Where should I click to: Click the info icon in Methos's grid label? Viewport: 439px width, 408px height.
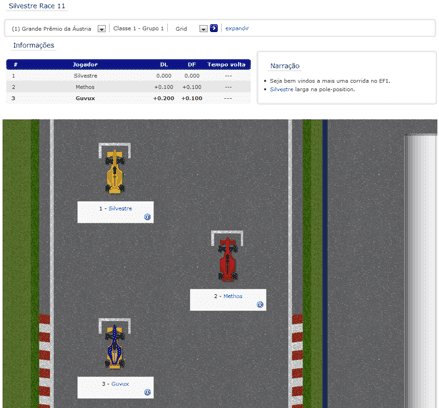tap(260, 304)
